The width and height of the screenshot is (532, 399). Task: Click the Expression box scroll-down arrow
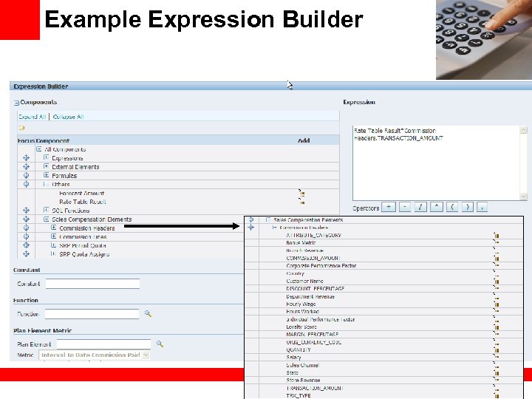(524, 197)
